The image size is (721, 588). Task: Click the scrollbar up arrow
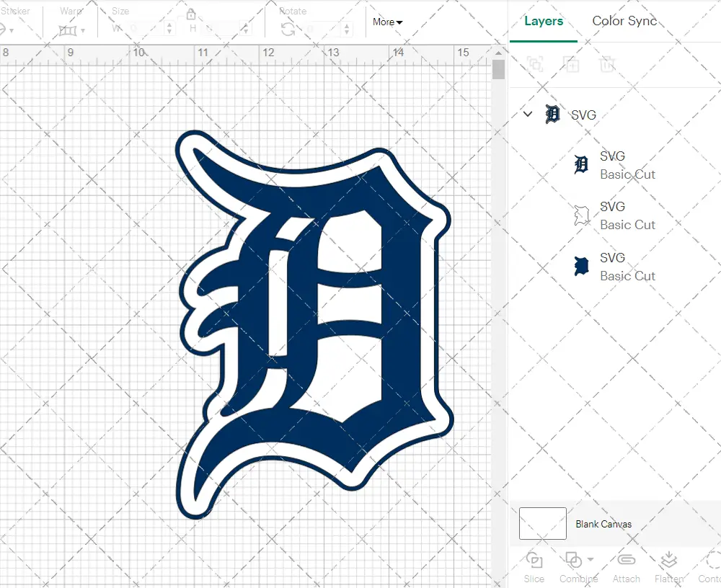[x=498, y=53]
